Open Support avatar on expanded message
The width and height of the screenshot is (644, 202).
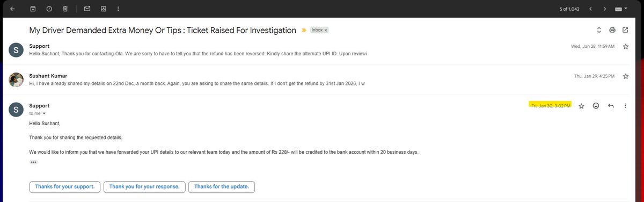[x=16, y=110]
